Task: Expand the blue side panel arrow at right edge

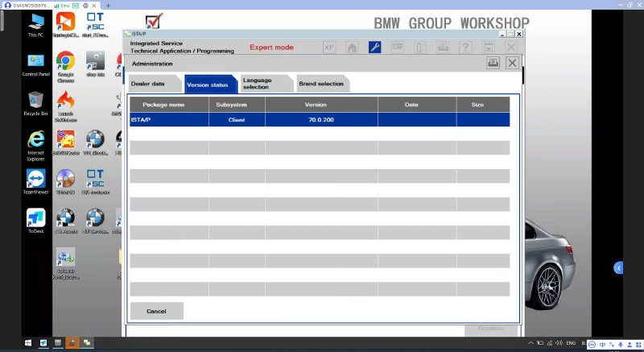Action: (618, 267)
